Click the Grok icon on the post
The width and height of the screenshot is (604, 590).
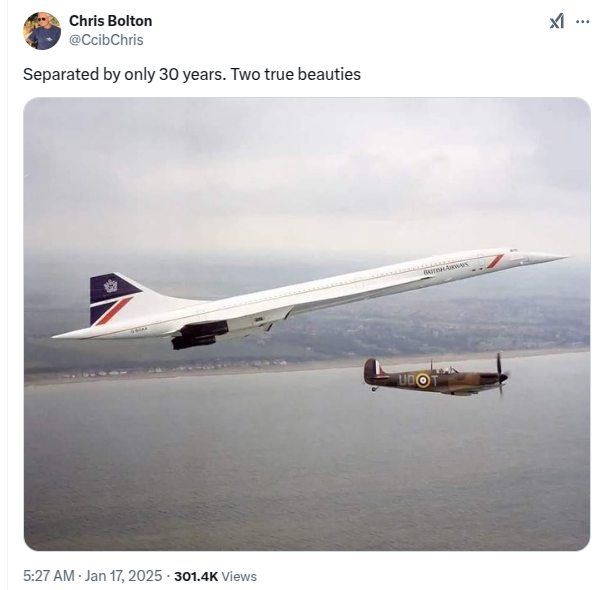[x=557, y=22]
